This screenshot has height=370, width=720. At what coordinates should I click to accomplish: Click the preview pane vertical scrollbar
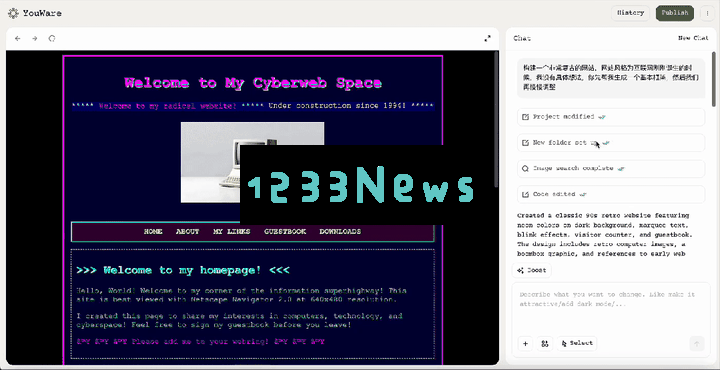tap(495, 119)
